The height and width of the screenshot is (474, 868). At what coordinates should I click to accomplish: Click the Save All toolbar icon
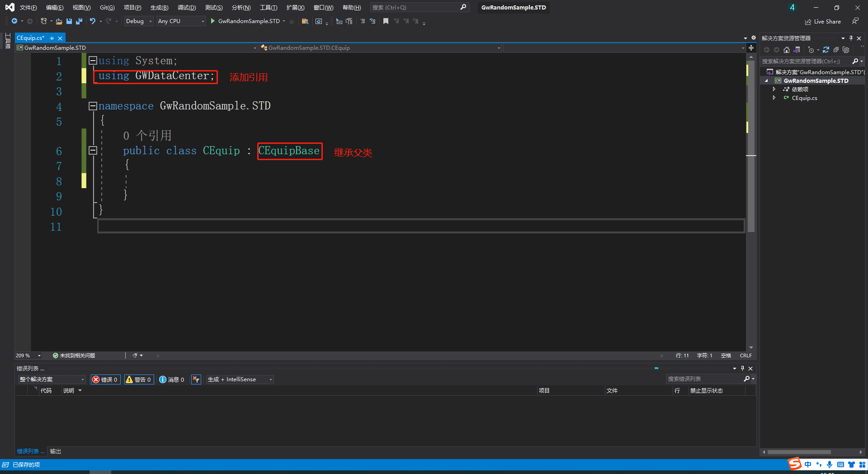79,21
